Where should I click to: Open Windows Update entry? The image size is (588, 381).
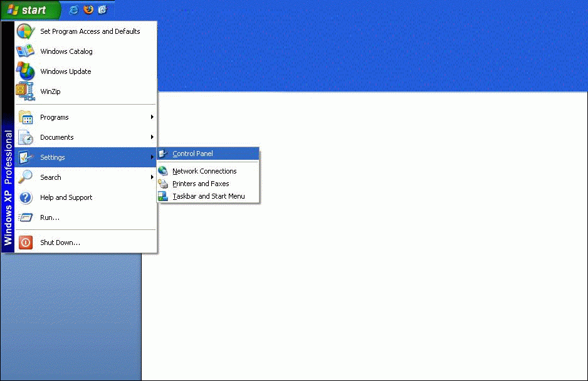tap(66, 71)
